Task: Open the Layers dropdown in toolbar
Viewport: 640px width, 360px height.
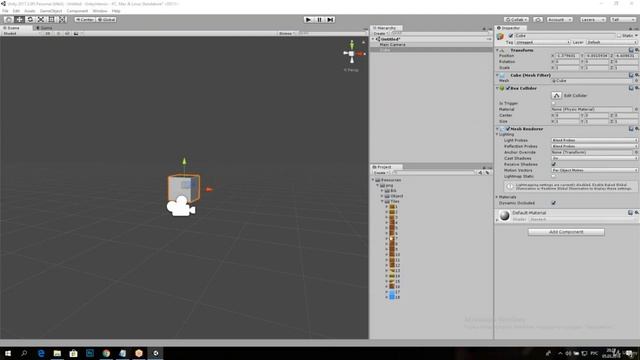Action: coord(592,20)
